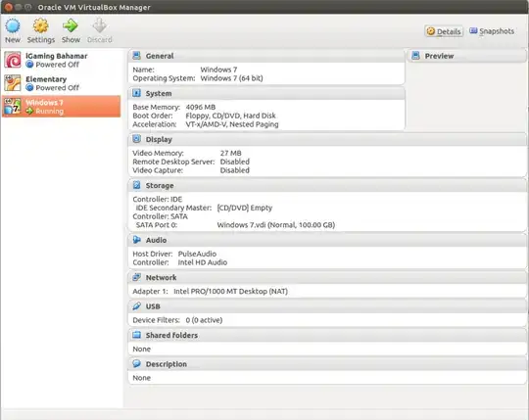Open the System section header link
The height and width of the screenshot is (420, 529).
click(159, 93)
